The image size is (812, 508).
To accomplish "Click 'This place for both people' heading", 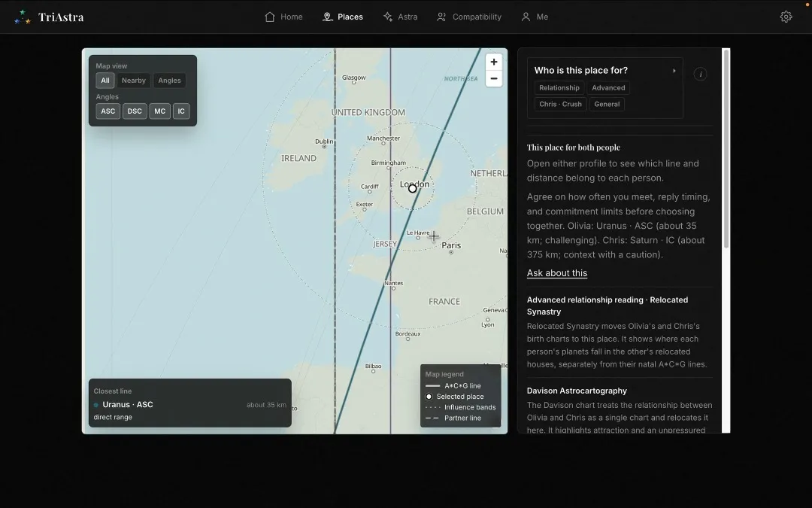I will (573, 148).
